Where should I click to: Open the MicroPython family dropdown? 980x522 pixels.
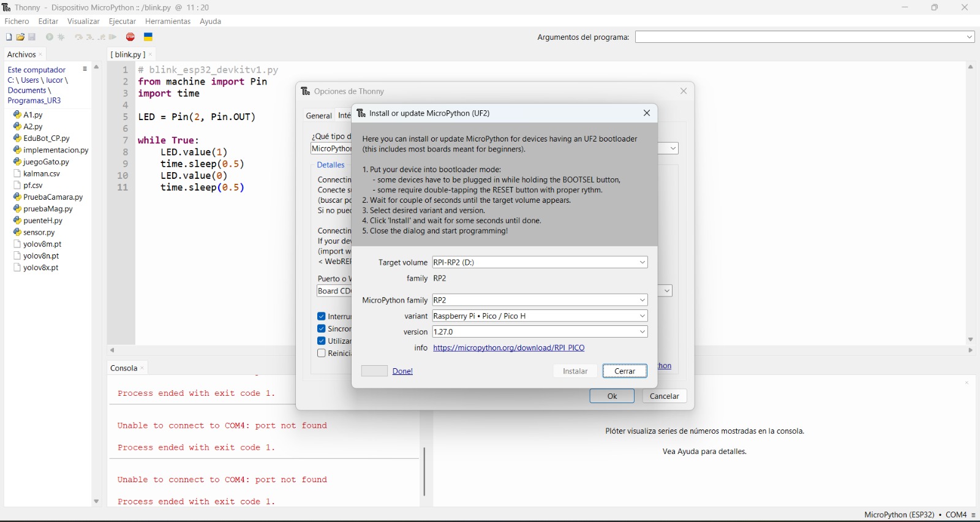coord(643,300)
